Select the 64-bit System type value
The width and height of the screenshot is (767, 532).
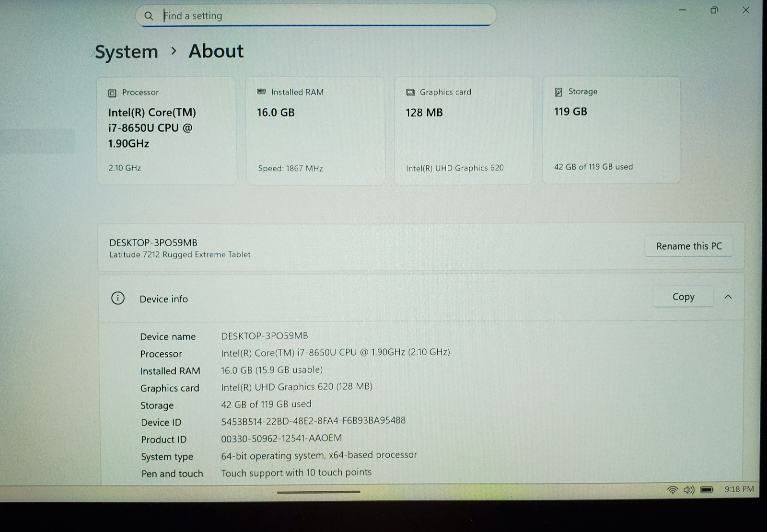[319, 455]
